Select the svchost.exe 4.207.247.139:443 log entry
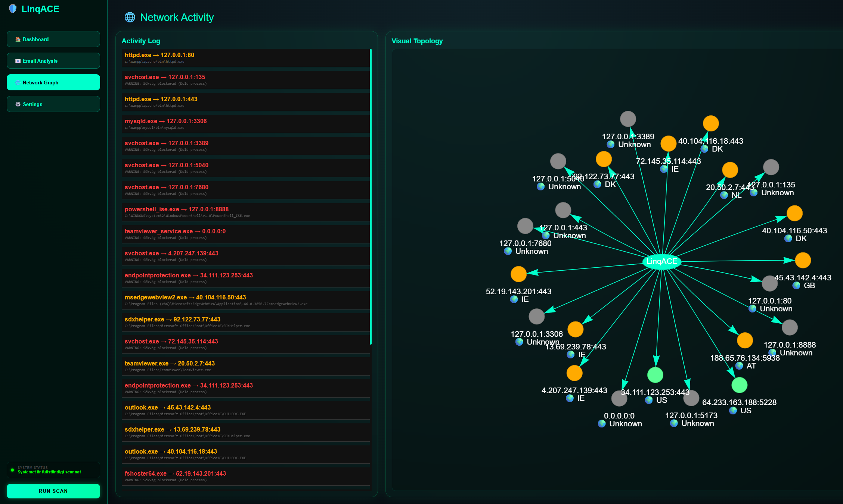Screen dimensions: 843x504 click(245, 255)
